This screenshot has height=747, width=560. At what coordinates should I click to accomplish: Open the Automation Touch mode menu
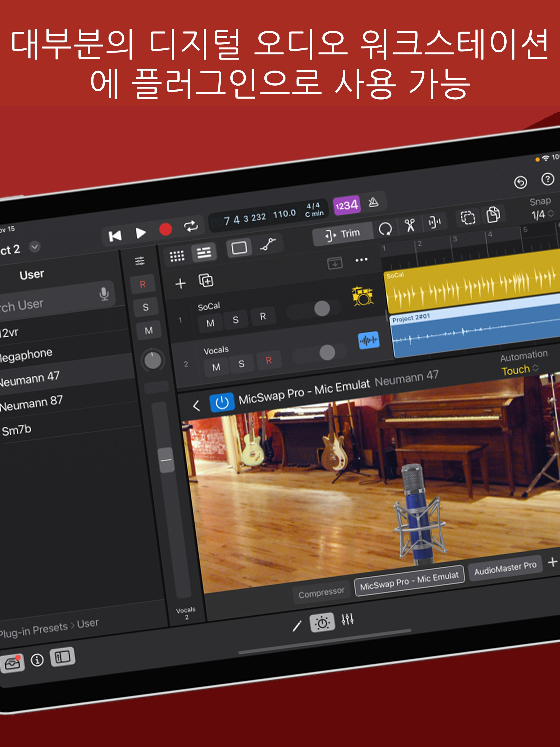520,370
